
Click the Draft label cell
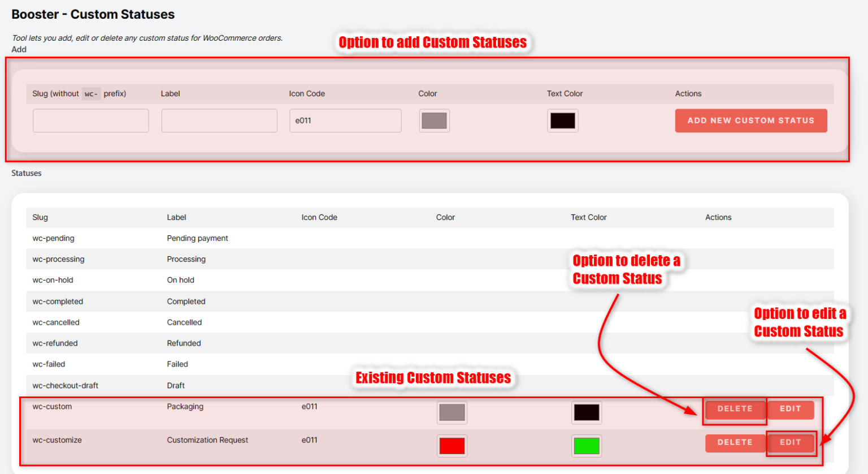point(176,386)
